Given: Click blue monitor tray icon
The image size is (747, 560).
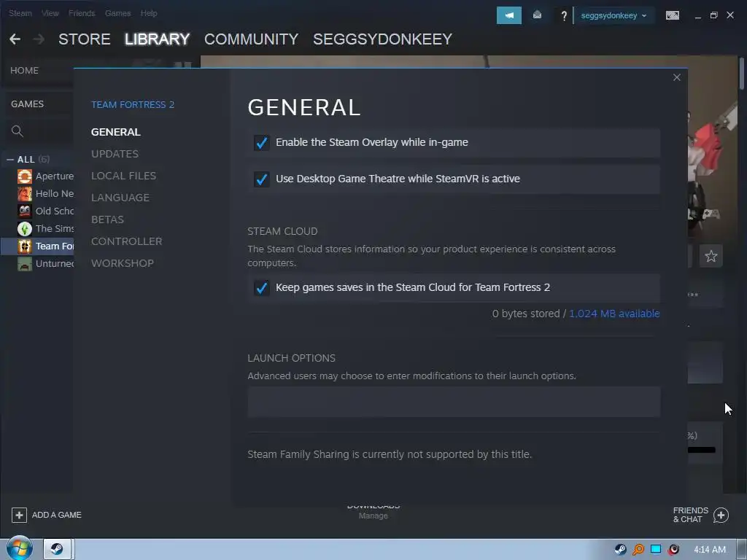Looking at the screenshot, I should tap(656, 549).
